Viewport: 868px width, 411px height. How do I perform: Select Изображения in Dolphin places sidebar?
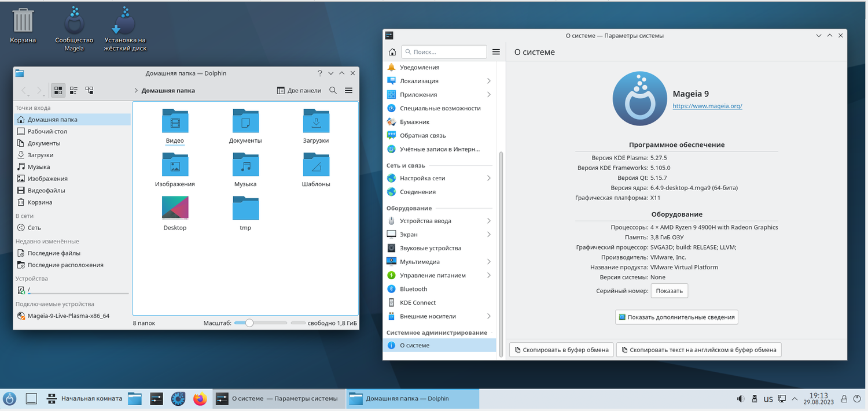[x=72, y=179]
